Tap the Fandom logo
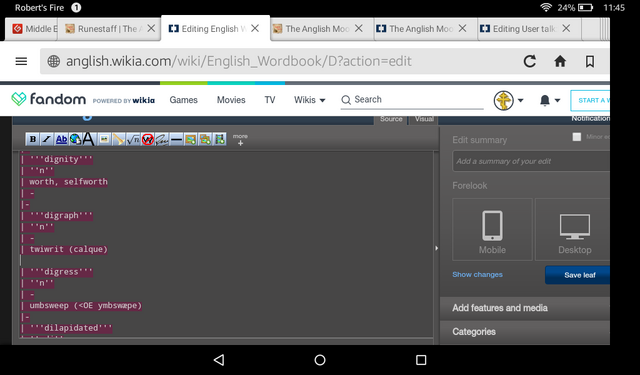This screenshot has width=640, height=375. [49, 99]
